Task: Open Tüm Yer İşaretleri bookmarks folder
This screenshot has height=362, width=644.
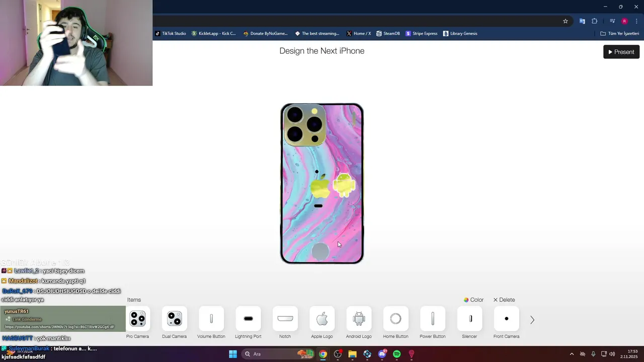Action: (x=620, y=34)
